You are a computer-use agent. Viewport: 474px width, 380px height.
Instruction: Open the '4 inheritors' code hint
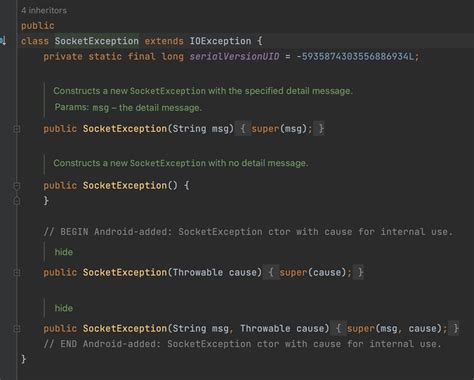(x=44, y=10)
